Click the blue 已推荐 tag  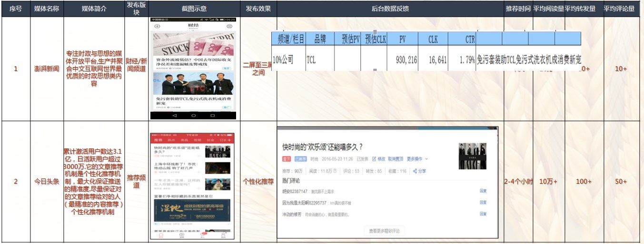(300, 159)
